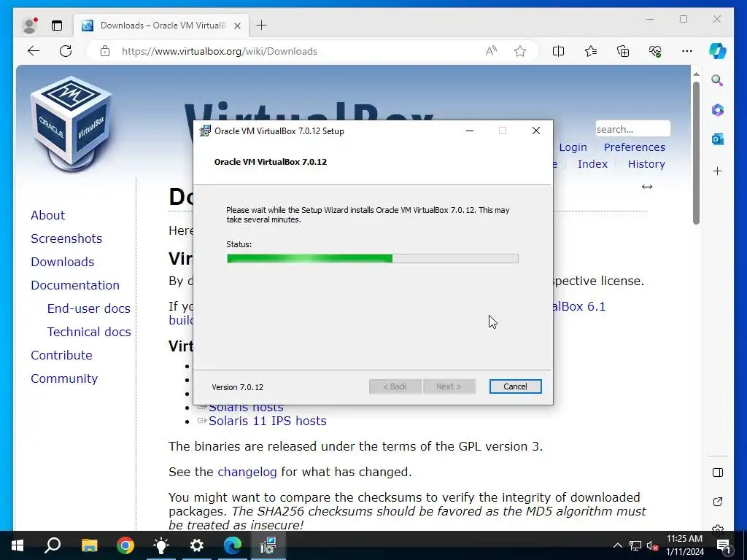Open the Windows Start menu
The width and height of the screenshot is (747, 560).
pos(18,545)
